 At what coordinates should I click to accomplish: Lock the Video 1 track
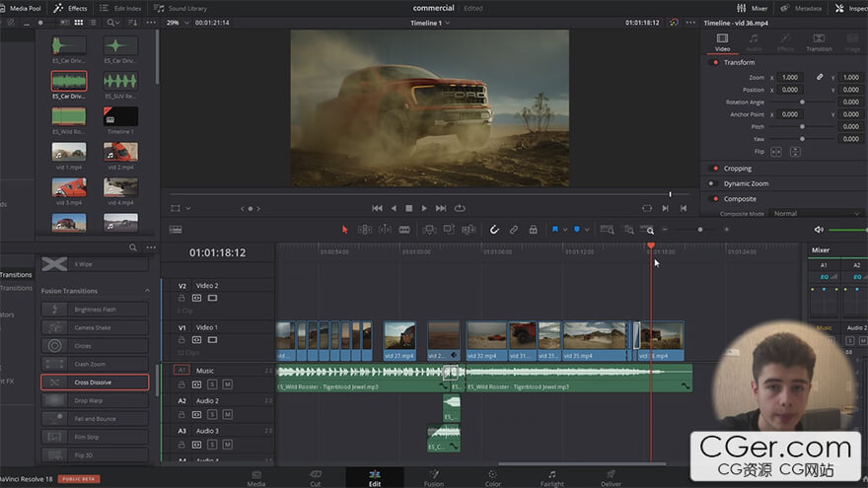(x=181, y=340)
